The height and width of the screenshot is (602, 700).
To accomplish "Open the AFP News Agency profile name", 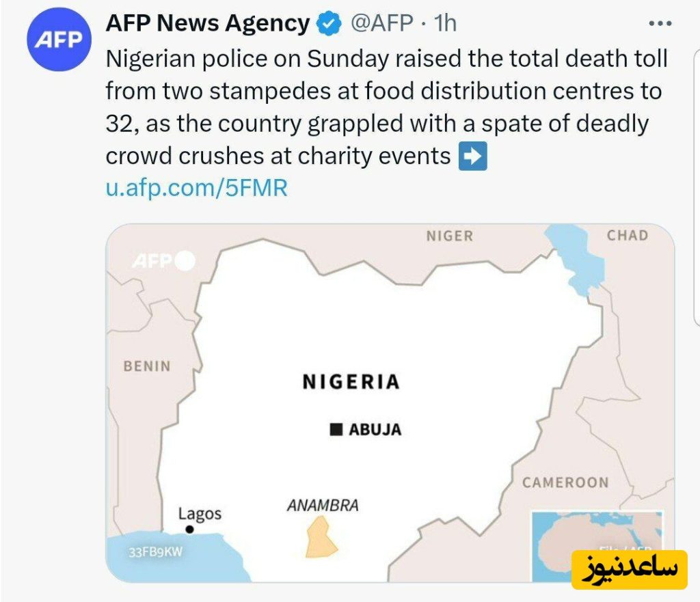I will tap(207, 24).
